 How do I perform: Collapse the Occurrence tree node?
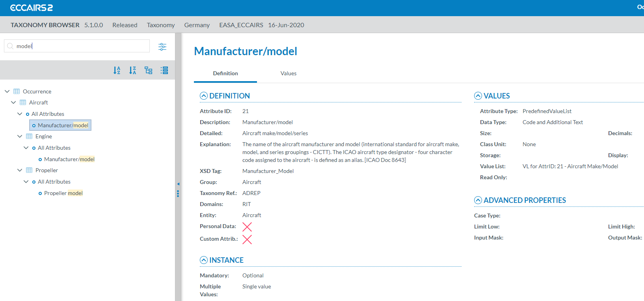[x=7, y=91]
